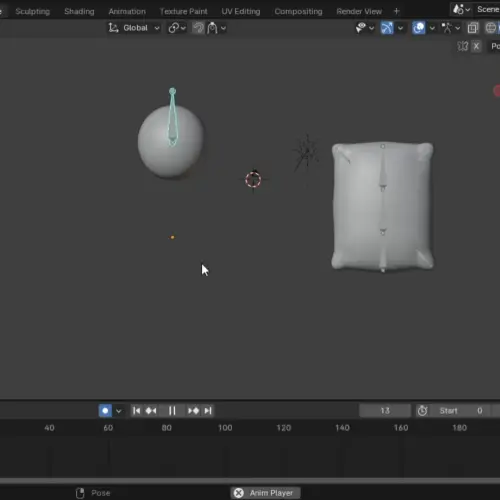This screenshot has width=500, height=500.
Task: Open the UV Editing workspace tab
Action: tap(241, 11)
